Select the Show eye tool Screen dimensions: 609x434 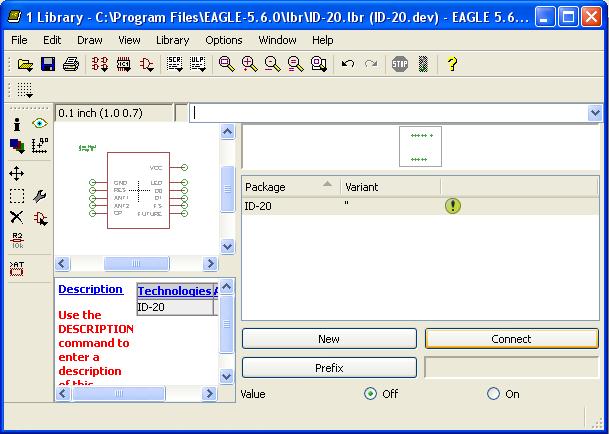(40, 124)
